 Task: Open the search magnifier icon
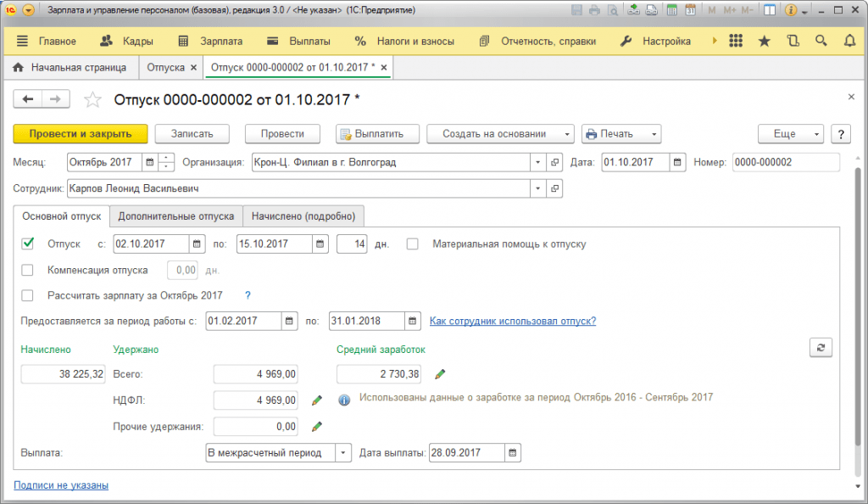coord(821,41)
